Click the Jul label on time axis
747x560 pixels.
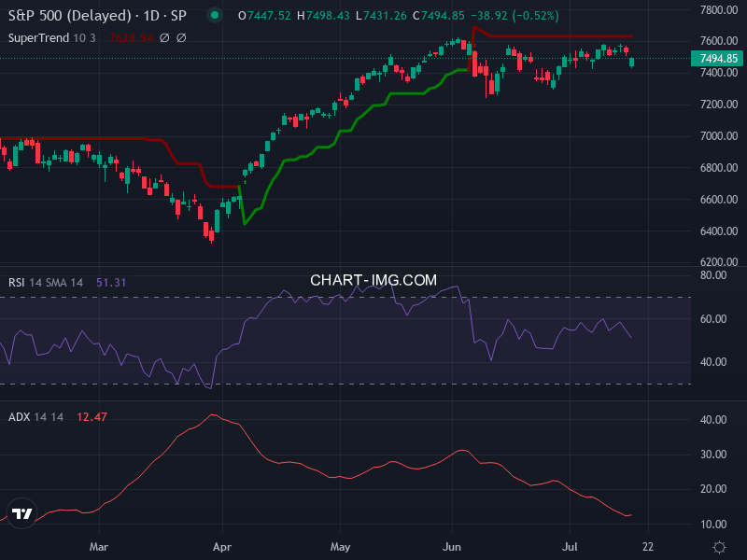click(570, 547)
